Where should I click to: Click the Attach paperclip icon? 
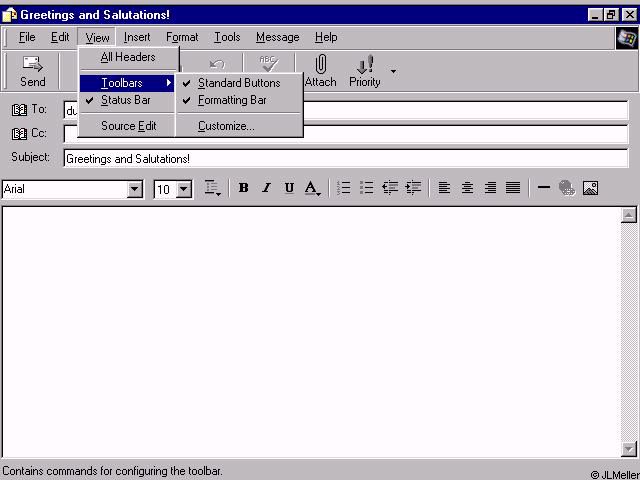point(321,71)
